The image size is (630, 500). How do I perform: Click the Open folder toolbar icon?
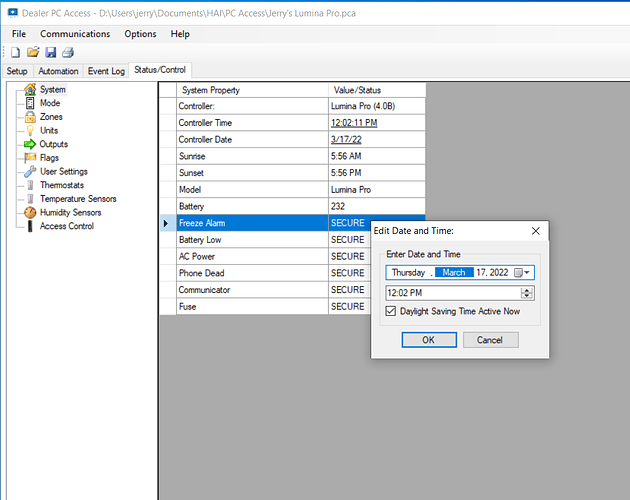pyautogui.click(x=33, y=52)
